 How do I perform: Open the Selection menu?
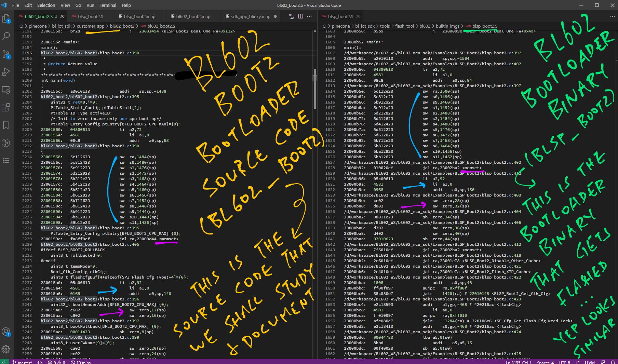click(x=46, y=5)
